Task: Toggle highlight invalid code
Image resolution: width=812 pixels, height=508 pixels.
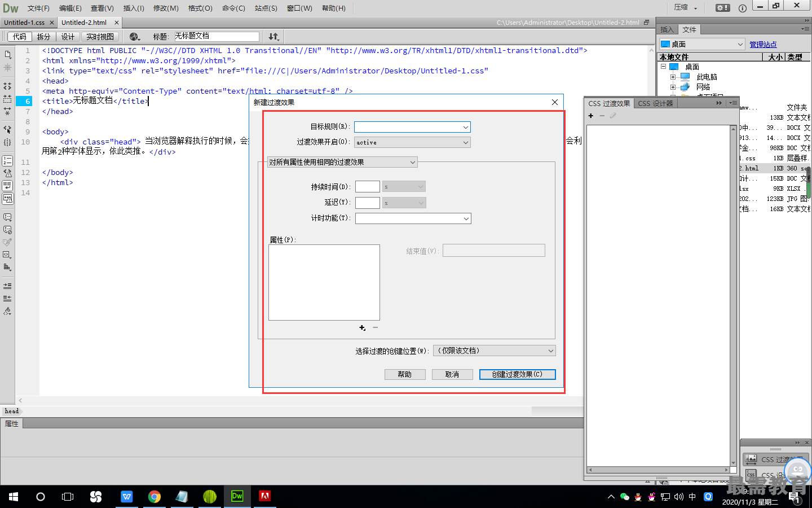Action: [x=8, y=173]
